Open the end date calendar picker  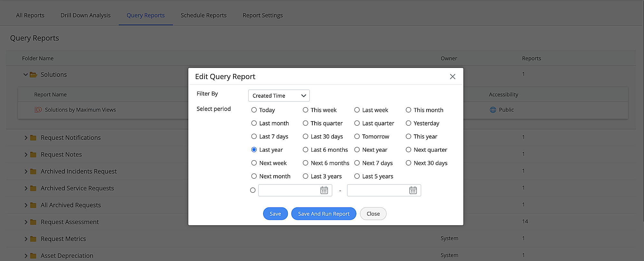coord(413,190)
